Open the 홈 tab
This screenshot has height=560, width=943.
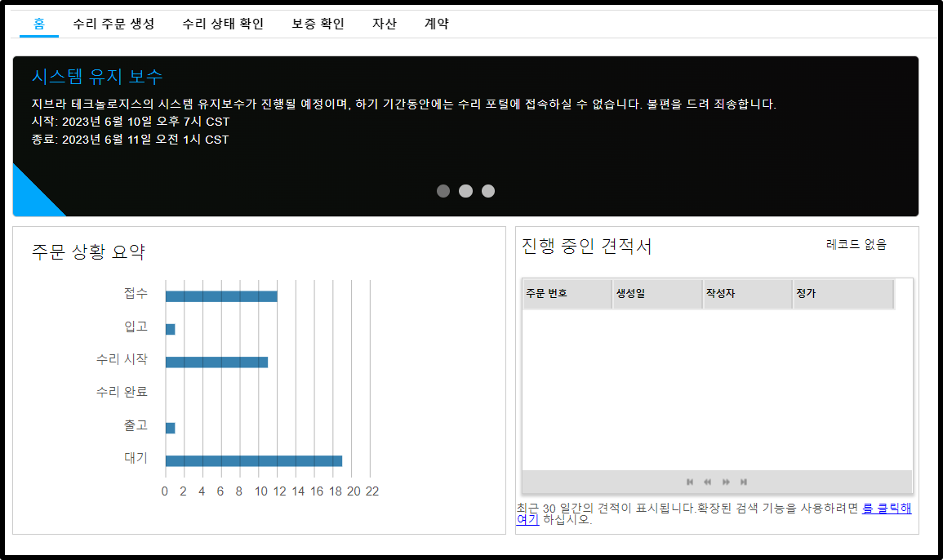pyautogui.click(x=39, y=24)
